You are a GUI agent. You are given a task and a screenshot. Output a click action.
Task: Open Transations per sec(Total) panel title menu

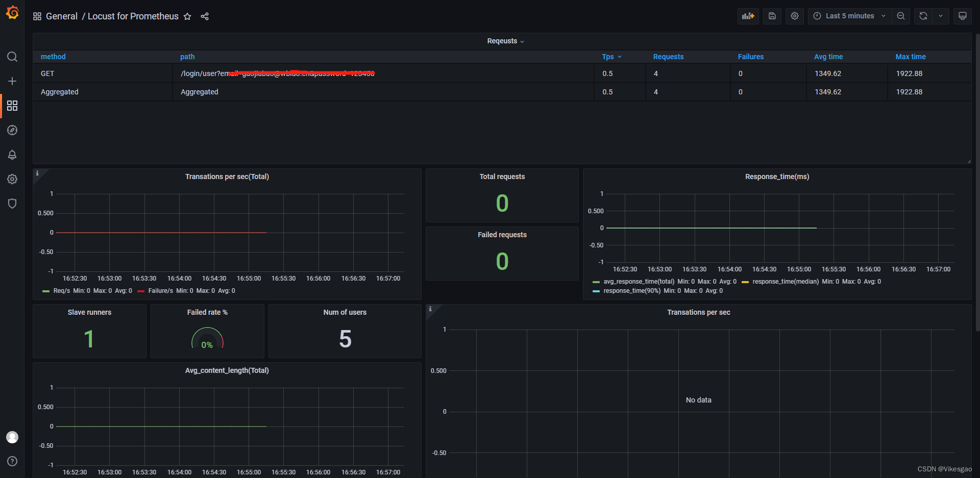pos(227,177)
